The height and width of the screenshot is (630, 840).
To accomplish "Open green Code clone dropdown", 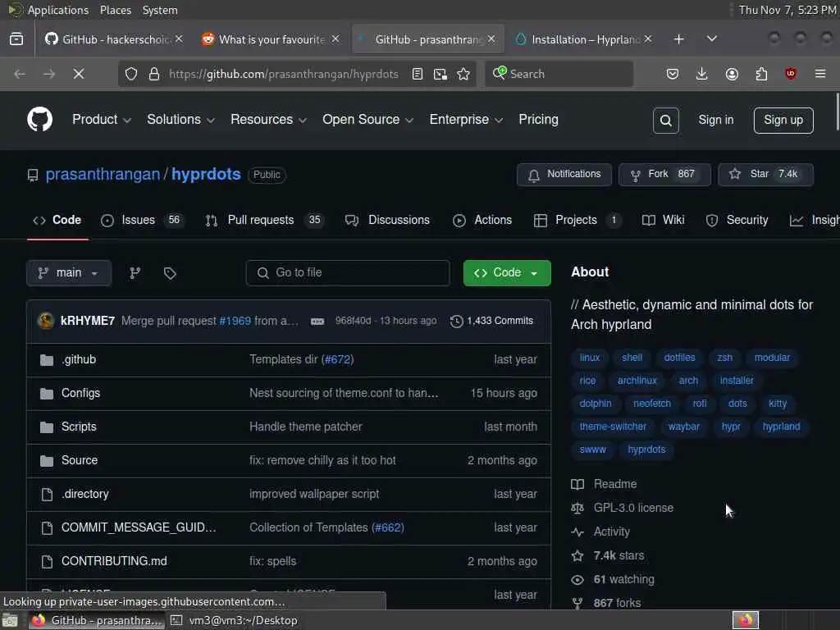I will tap(507, 273).
